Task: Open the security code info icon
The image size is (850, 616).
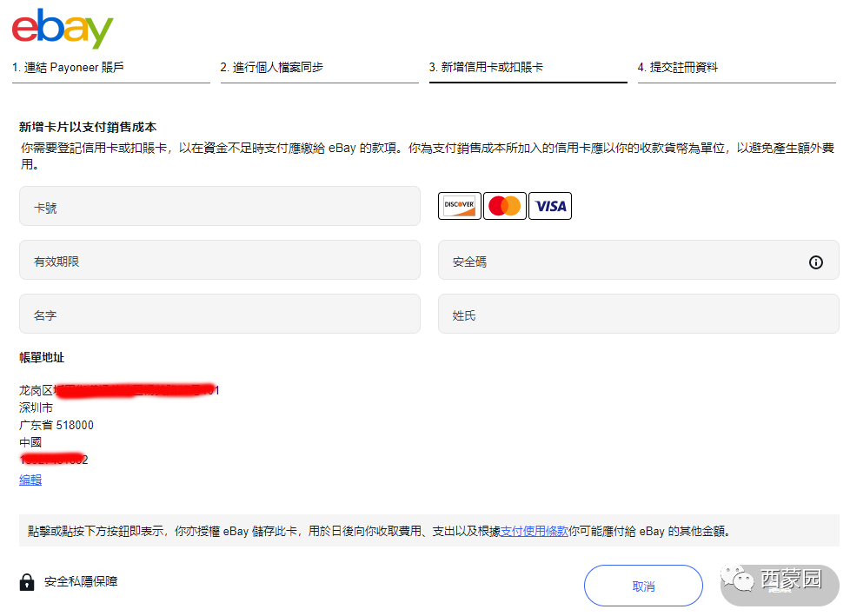Action: (816, 262)
